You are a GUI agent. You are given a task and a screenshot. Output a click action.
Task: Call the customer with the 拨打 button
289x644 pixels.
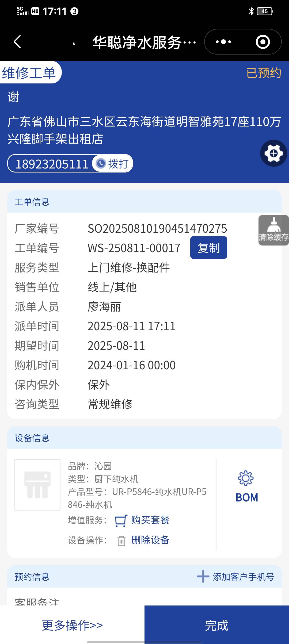(x=112, y=163)
